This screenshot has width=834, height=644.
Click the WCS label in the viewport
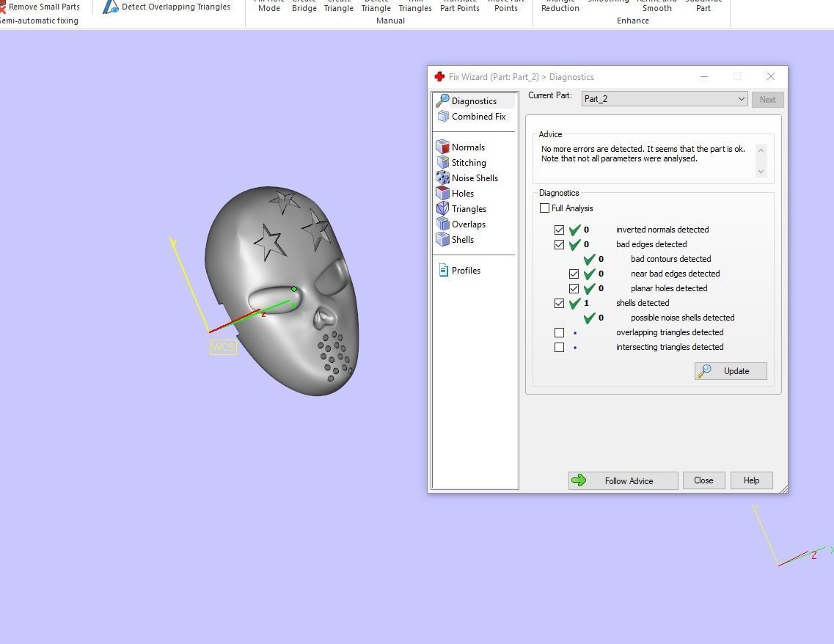[223, 347]
